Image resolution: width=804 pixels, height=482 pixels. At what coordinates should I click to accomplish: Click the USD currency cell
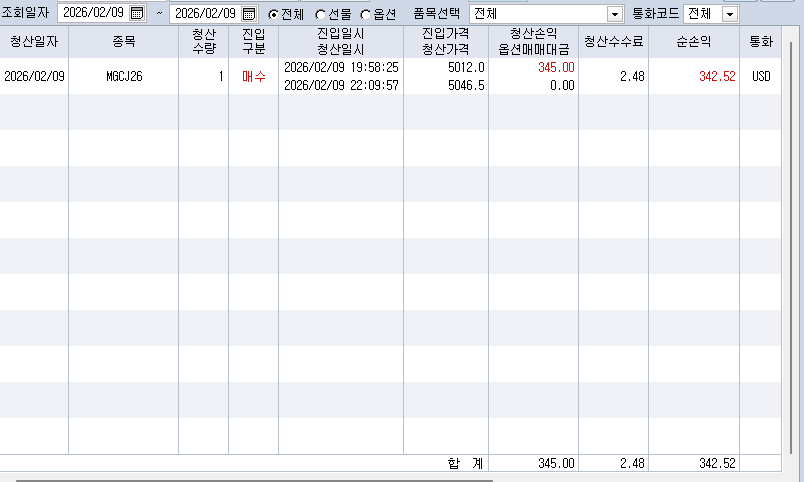point(761,76)
